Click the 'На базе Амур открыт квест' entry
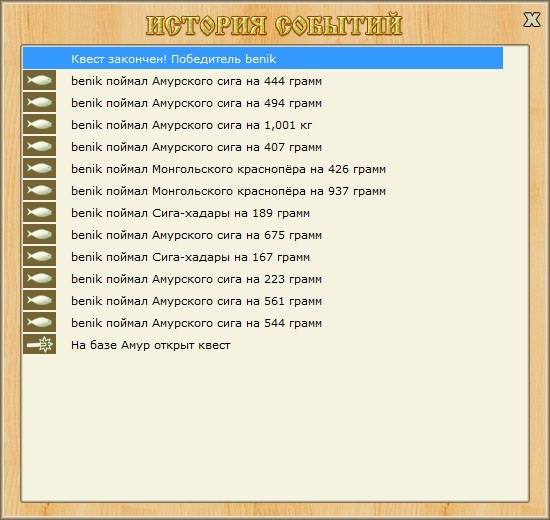Screen dimensions: 550x520 coord(150,345)
